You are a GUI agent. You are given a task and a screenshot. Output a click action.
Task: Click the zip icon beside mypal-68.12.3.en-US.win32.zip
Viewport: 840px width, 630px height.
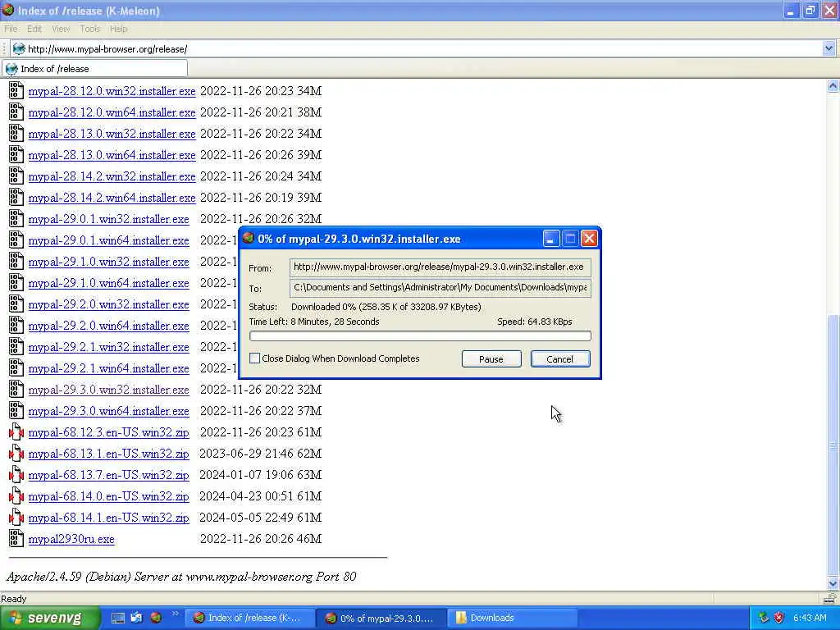[16, 432]
